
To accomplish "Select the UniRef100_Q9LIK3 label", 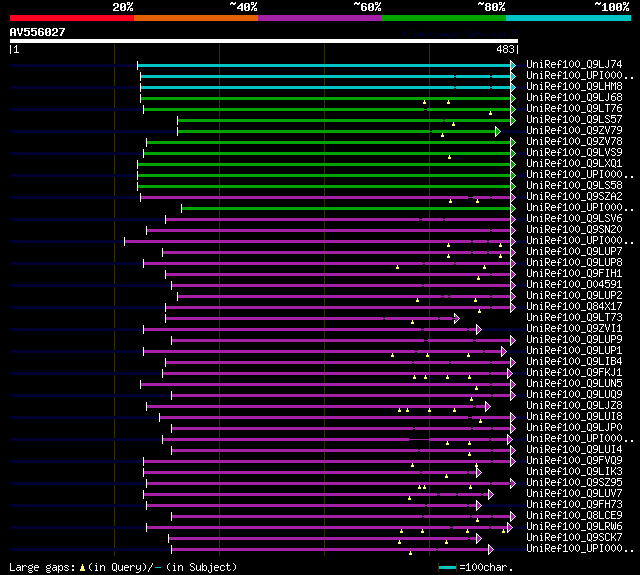I will pos(574,472).
